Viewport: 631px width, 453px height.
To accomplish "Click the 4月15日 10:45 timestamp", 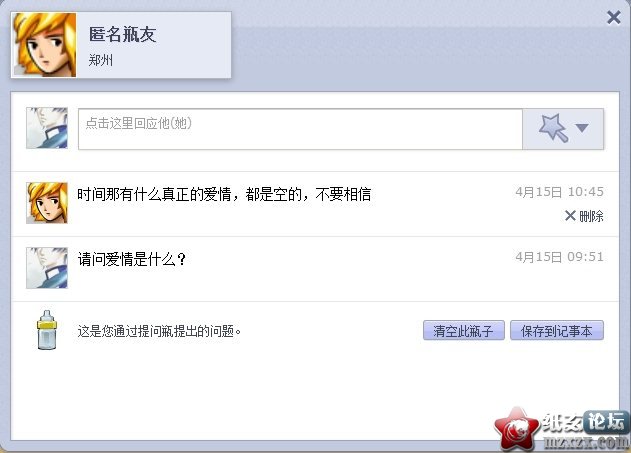I will [559, 192].
